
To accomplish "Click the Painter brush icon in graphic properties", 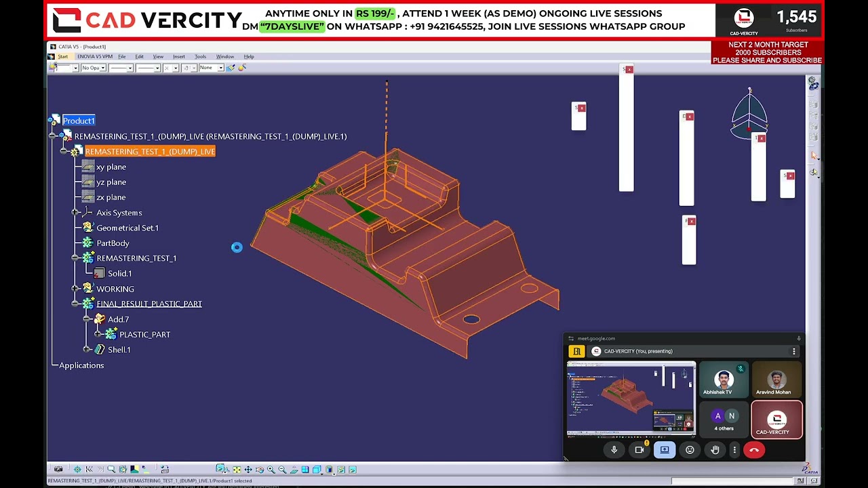I will (231, 68).
